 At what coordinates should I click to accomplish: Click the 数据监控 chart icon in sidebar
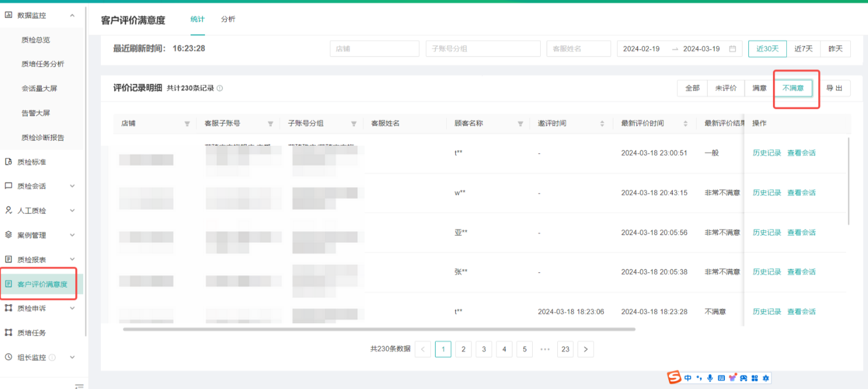9,15
